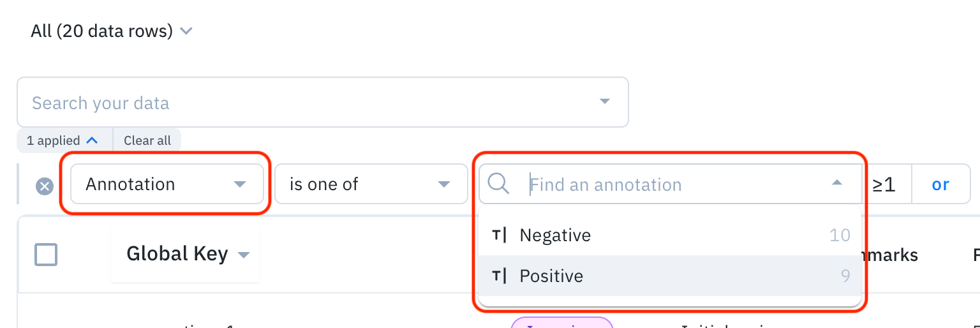Viewport: 980px width, 328px height.
Task: Open the Annotation filter type dropdown
Action: click(x=166, y=184)
